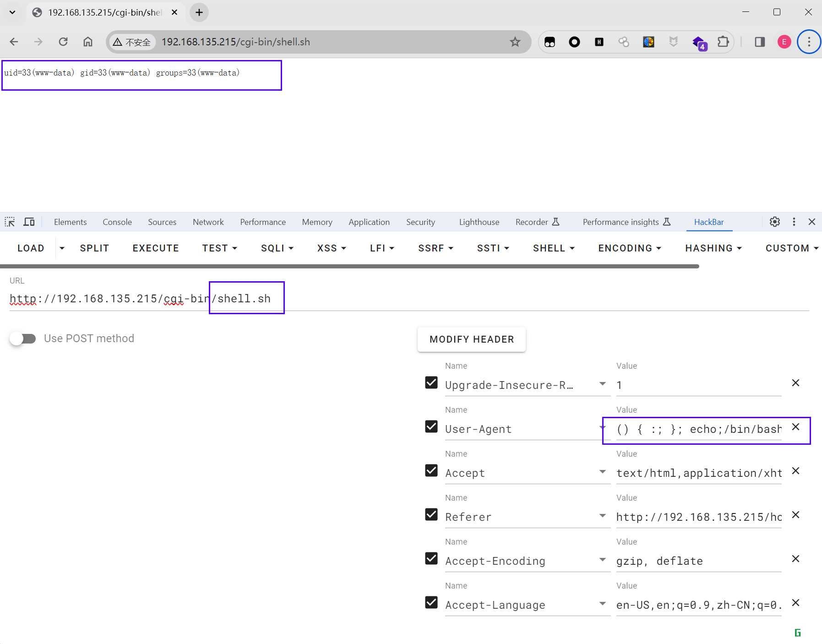Open the Chrome three-dot menu

[x=809, y=42]
